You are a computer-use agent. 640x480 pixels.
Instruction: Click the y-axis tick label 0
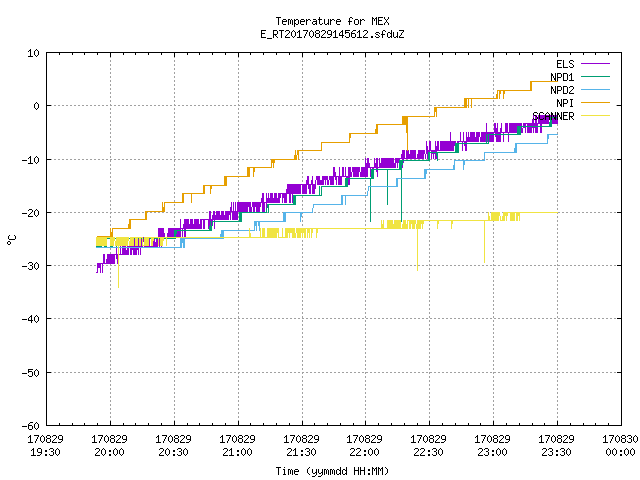[x=37, y=106]
